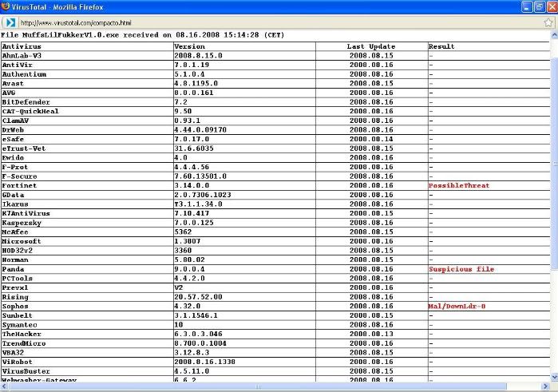Click version '2008.8.16.1338' of ViRobot
Screen dimensions: 558x392
point(204,362)
